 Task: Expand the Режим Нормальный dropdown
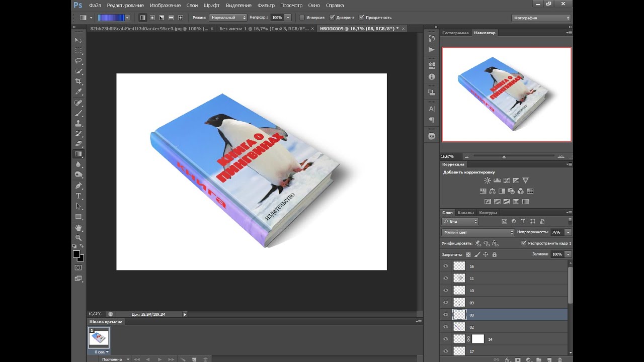tap(229, 18)
